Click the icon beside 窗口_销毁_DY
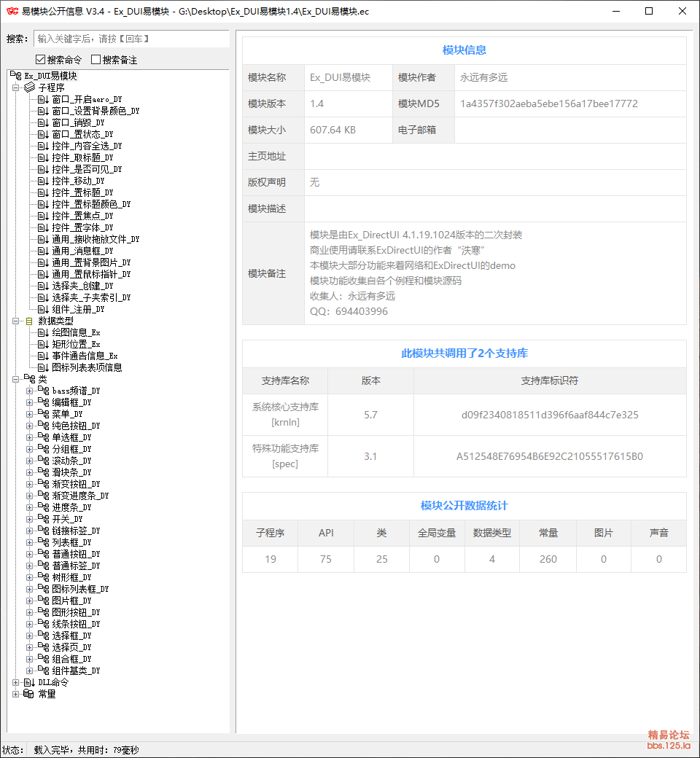Screen dimensions: 700x758 [43, 122]
